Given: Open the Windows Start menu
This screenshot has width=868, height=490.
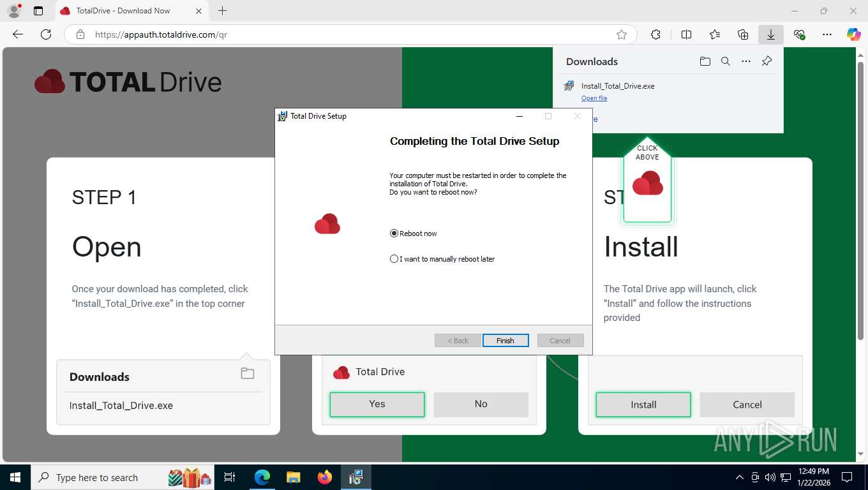Looking at the screenshot, I should click(x=15, y=477).
